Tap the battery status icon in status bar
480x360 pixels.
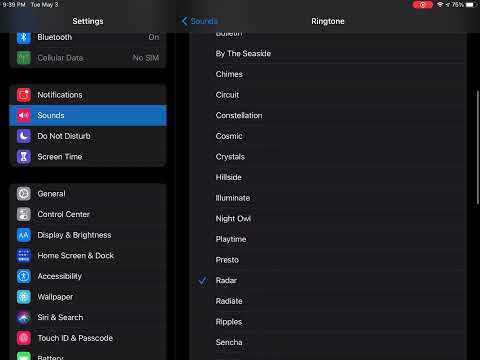(471, 5)
